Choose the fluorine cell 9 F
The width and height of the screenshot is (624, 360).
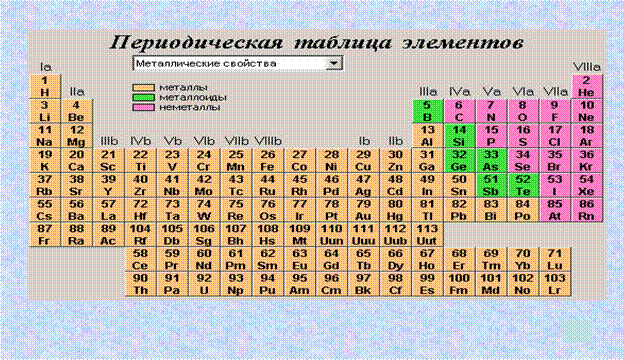(555, 111)
